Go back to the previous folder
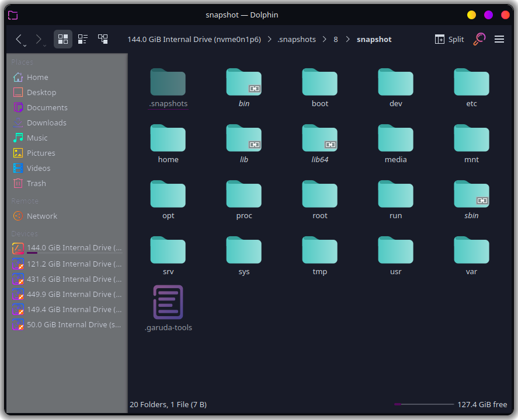Viewport: 518px width, 420px height. pos(19,39)
